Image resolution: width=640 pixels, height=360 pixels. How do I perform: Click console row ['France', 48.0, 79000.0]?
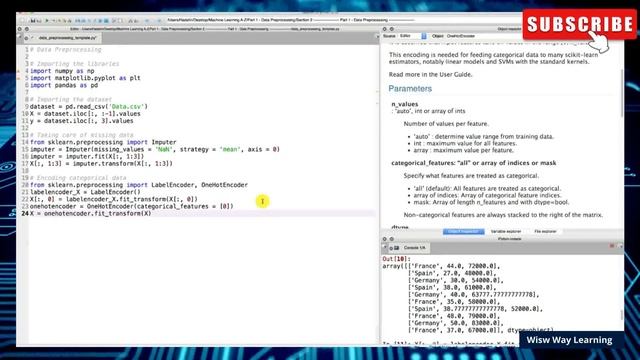(x=453, y=316)
